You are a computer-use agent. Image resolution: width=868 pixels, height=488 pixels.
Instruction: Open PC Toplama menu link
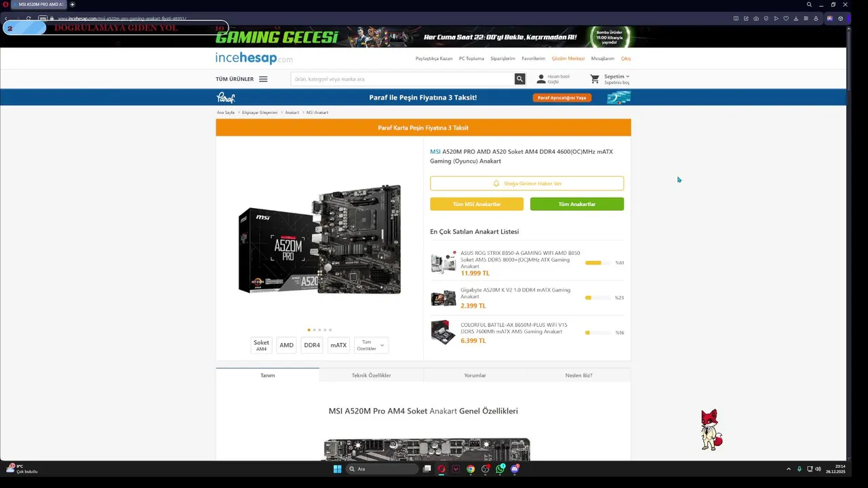click(471, 58)
